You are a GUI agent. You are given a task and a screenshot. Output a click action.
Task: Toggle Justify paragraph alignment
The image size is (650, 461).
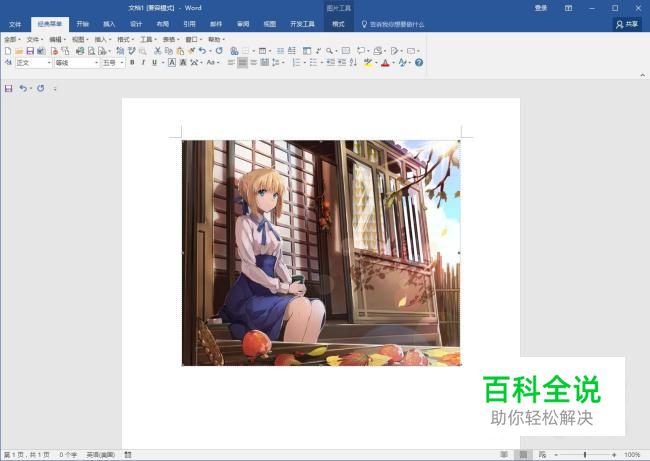[264, 63]
